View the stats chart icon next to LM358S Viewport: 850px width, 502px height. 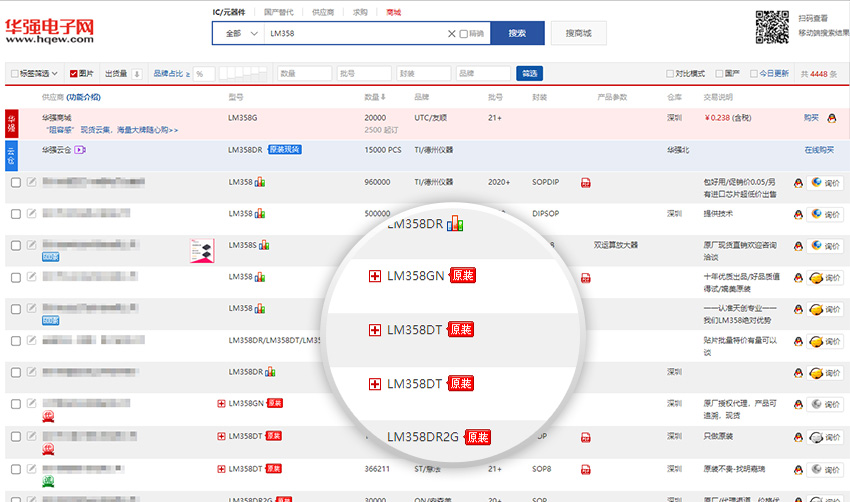click(264, 245)
